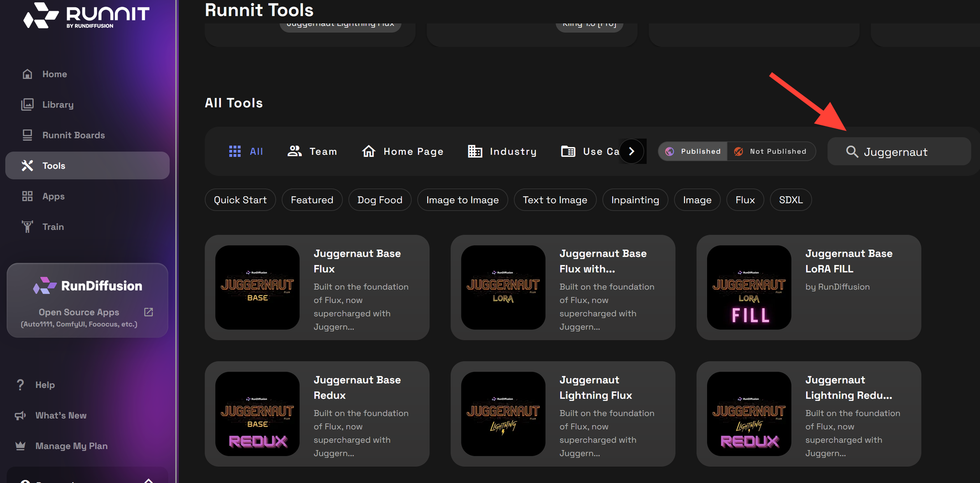Toggle the Text to Image filter chip
Screen dimensions: 980x483
[555, 200]
